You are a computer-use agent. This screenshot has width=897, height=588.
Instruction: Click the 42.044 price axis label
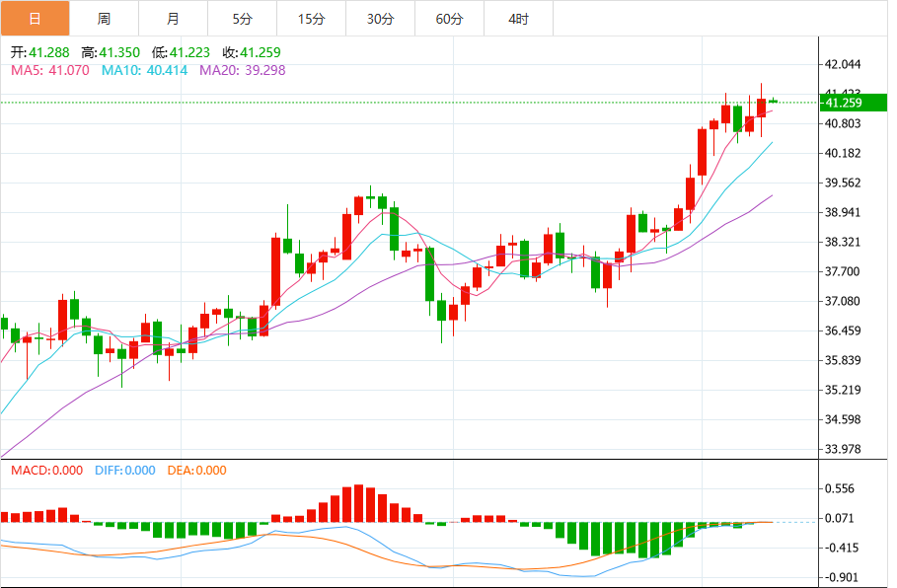[843, 65]
